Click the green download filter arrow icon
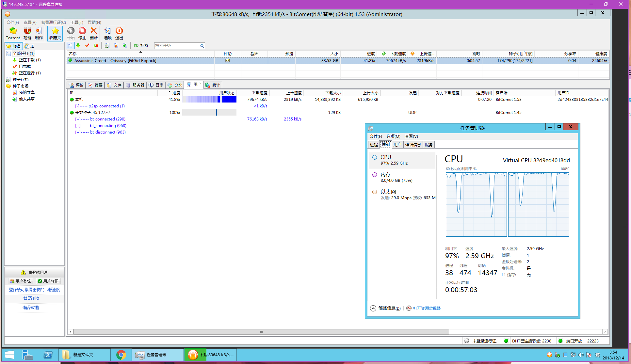Screen dimensions: 631x364 click(x=78, y=46)
